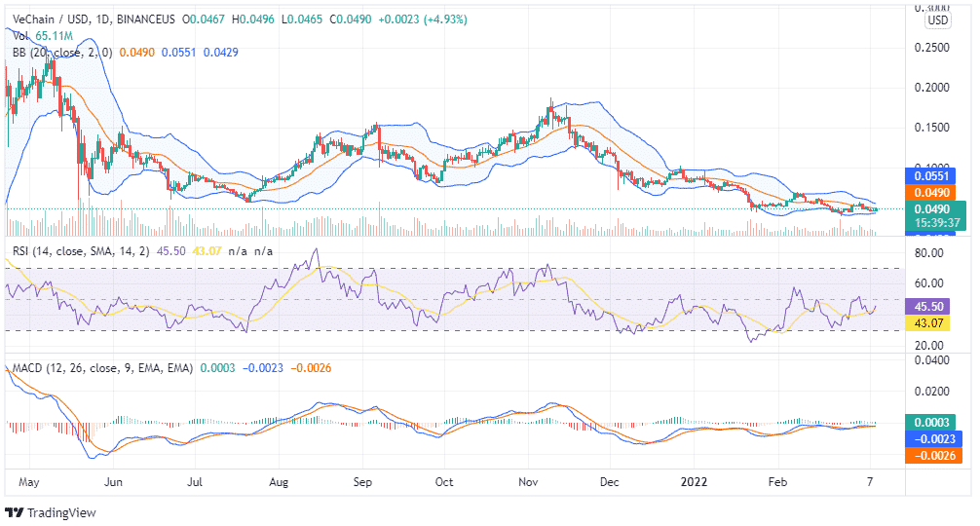Click the signal value -0.0026 in legend
The image size is (980, 526).
311,368
